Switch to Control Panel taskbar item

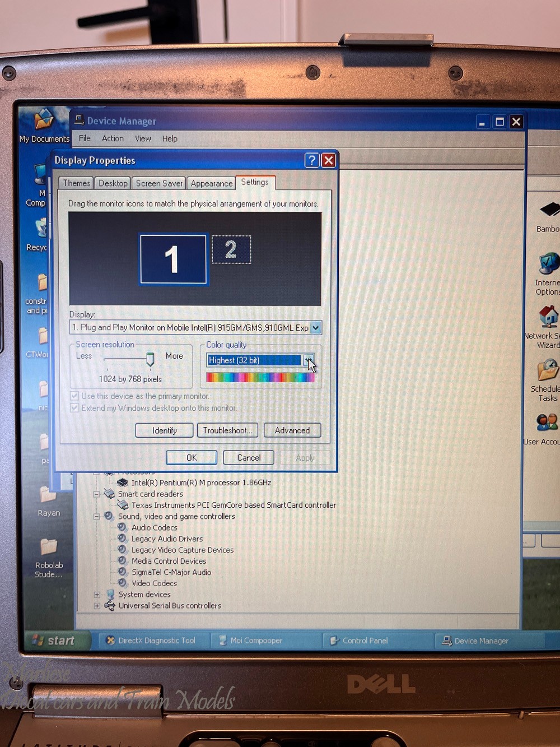pyautogui.click(x=378, y=641)
